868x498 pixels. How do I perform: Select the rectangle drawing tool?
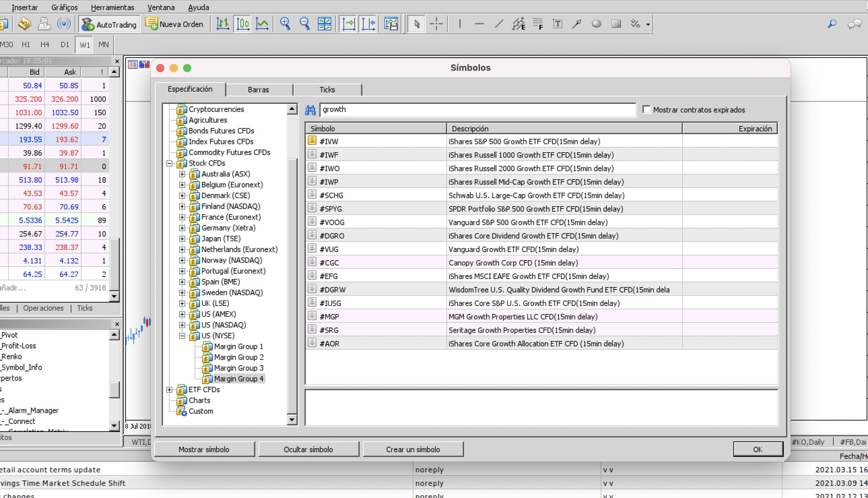616,24
